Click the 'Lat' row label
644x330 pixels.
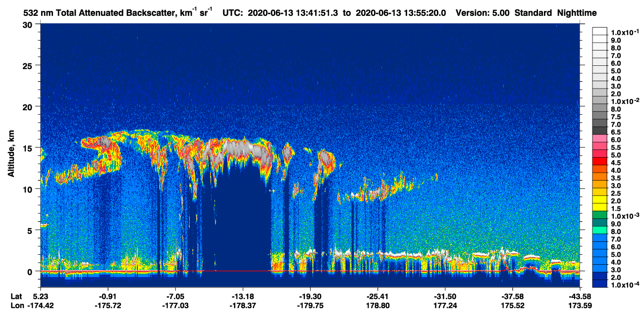[16, 296]
